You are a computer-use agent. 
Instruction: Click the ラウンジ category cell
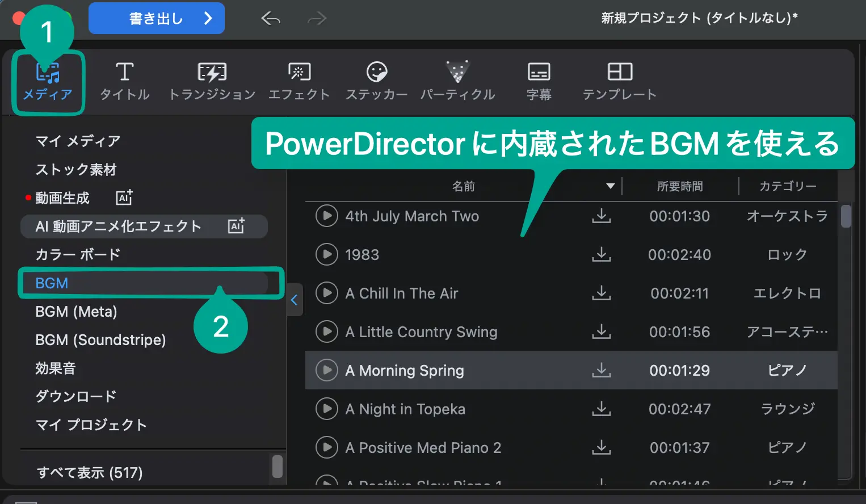[x=788, y=409]
